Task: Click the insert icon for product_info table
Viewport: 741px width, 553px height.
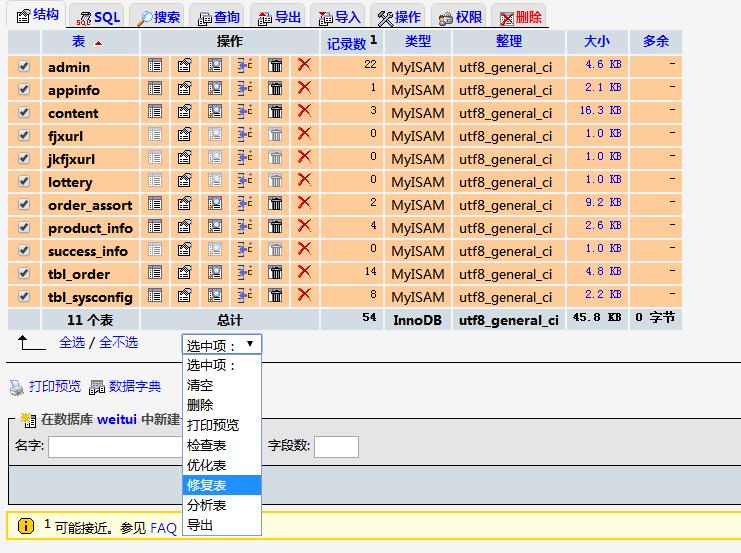Action: [245, 226]
